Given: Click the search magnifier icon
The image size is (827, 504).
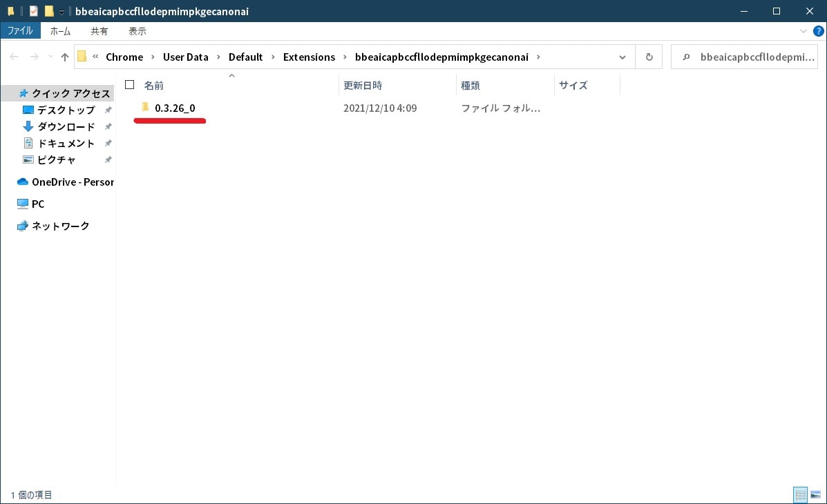Looking at the screenshot, I should 685,57.
